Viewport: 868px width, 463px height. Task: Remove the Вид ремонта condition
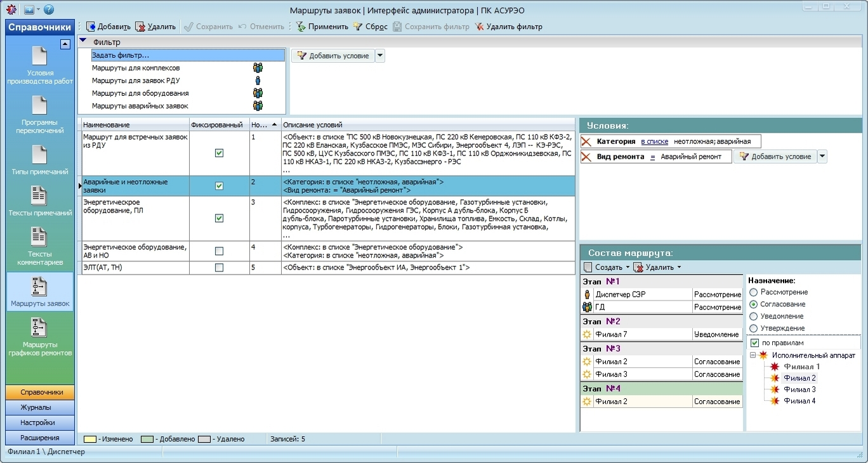click(587, 157)
